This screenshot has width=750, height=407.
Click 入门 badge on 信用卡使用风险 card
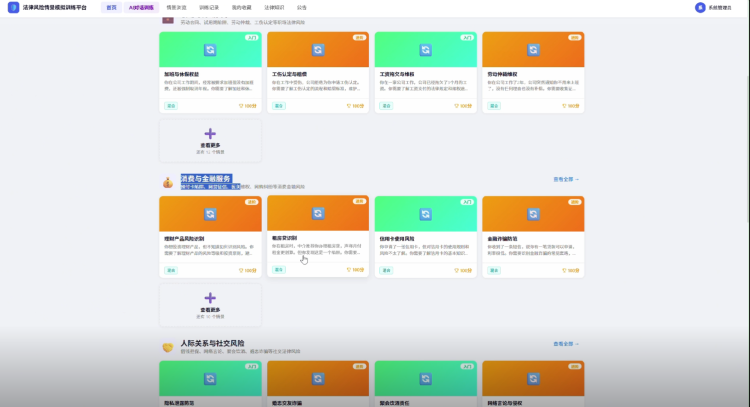coord(467,202)
